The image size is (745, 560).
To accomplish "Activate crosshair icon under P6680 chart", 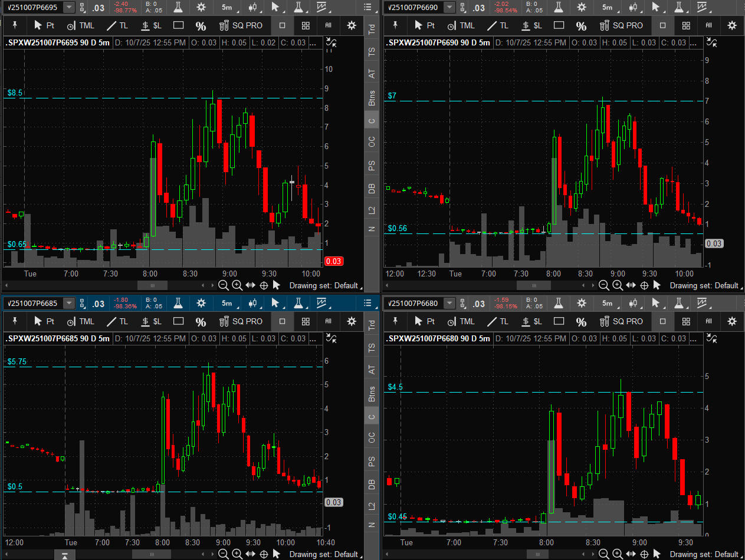I will (x=645, y=554).
